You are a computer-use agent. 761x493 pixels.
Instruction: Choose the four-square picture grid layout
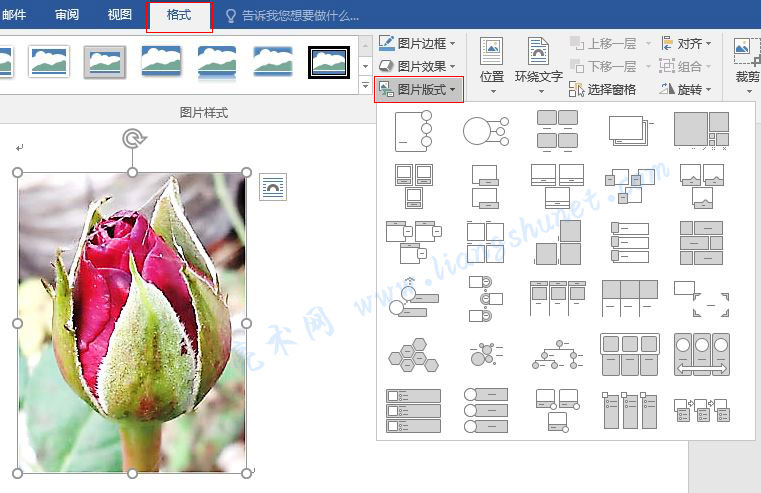click(485, 242)
